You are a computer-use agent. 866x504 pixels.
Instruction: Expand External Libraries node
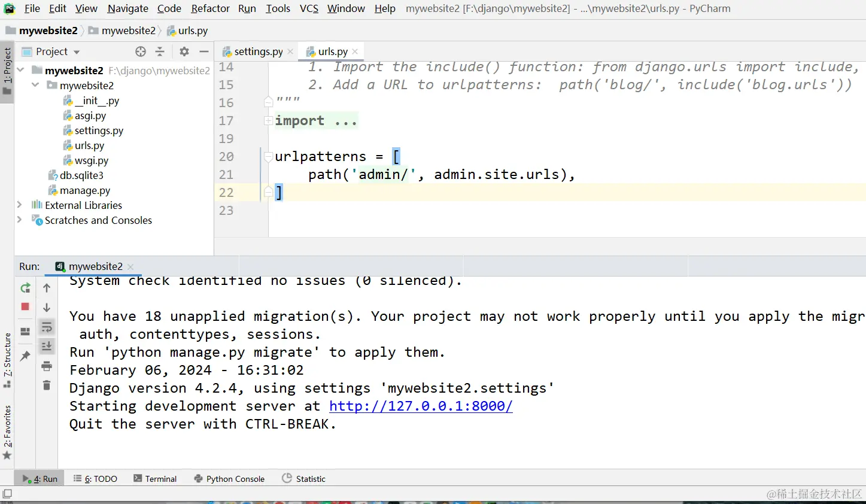tap(20, 205)
